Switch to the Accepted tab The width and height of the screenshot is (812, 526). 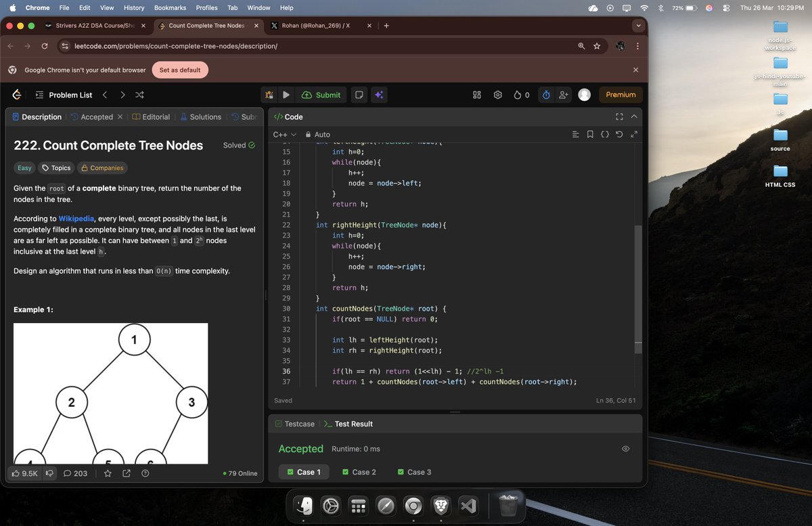coord(91,117)
